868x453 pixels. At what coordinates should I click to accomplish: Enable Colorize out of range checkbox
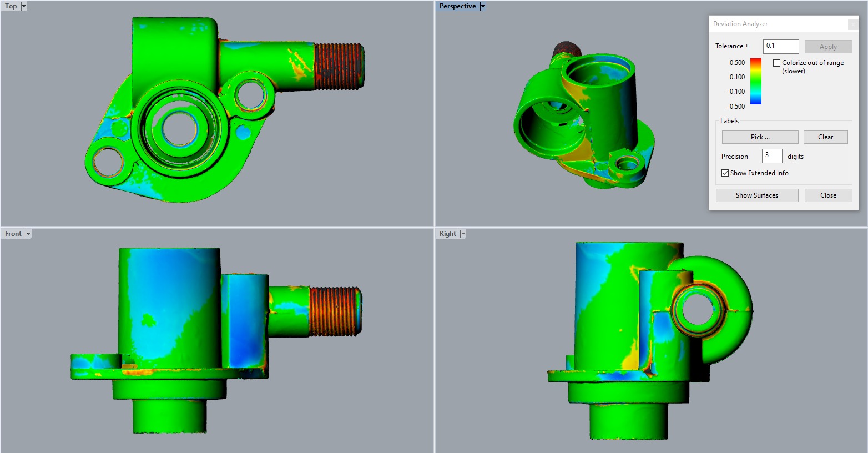pos(777,63)
